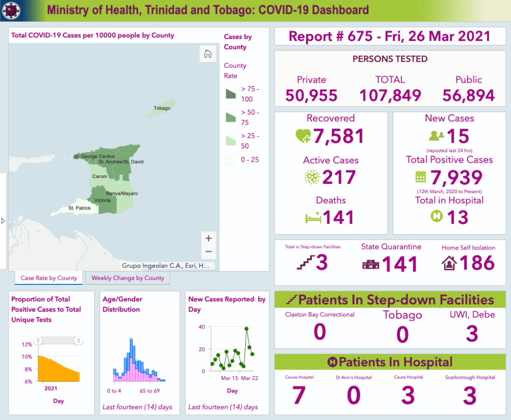This screenshot has width=511, height=420.
Task: Zoom out on the map
Action: click(x=209, y=251)
